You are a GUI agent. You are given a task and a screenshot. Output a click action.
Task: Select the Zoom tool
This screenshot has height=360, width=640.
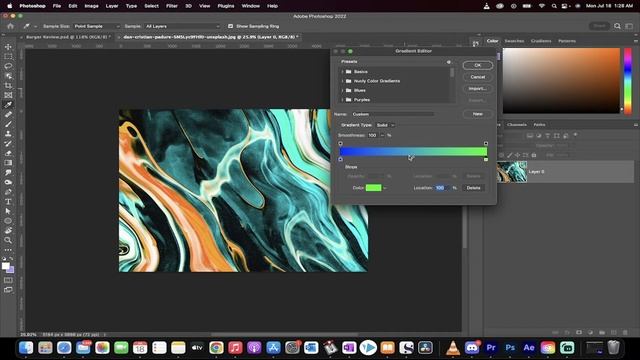pyautogui.click(x=8, y=240)
